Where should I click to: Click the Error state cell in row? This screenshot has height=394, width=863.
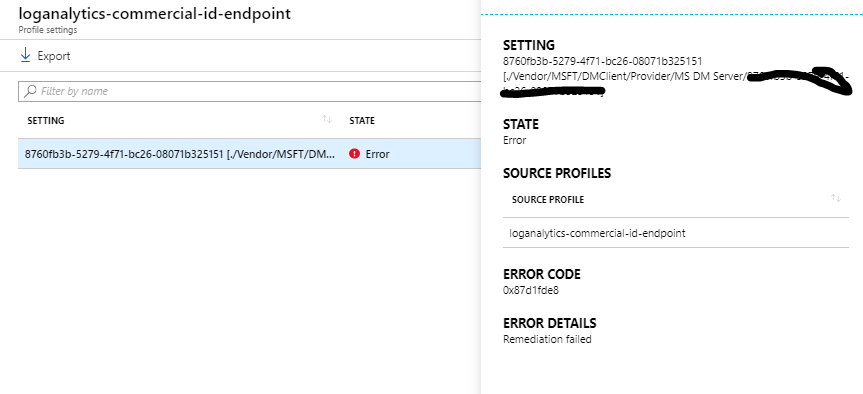tap(377, 154)
